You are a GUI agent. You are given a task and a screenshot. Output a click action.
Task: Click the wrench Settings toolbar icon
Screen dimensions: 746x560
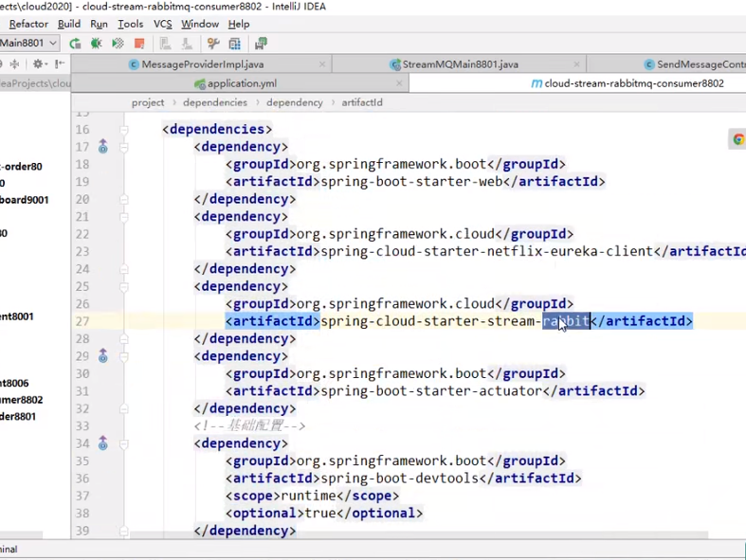point(213,44)
